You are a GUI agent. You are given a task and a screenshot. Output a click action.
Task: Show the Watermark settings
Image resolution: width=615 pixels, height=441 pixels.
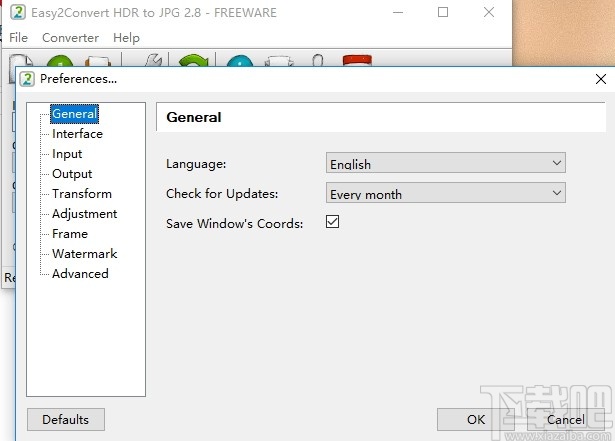point(85,254)
